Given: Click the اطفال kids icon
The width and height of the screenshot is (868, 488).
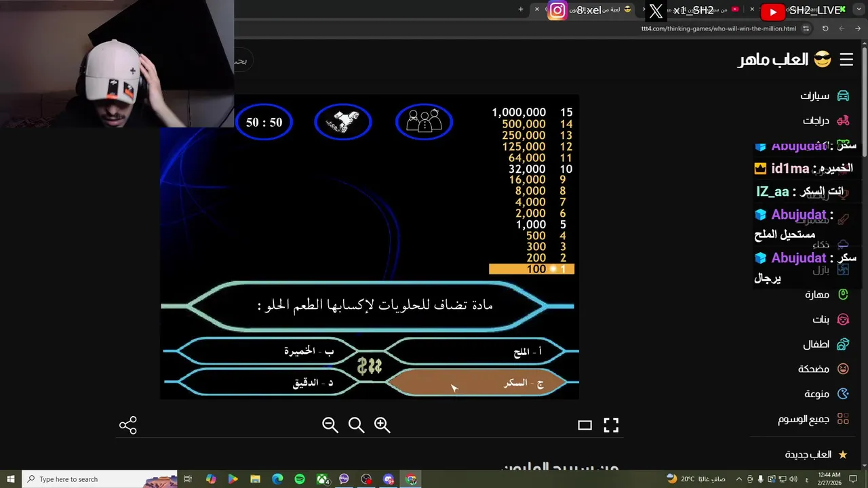Looking at the screenshot, I should (x=843, y=344).
